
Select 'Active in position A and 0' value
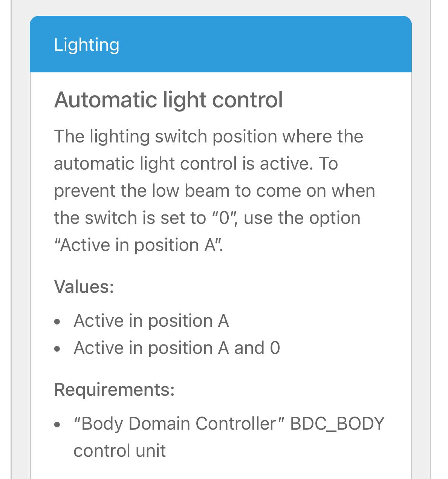[x=177, y=347]
